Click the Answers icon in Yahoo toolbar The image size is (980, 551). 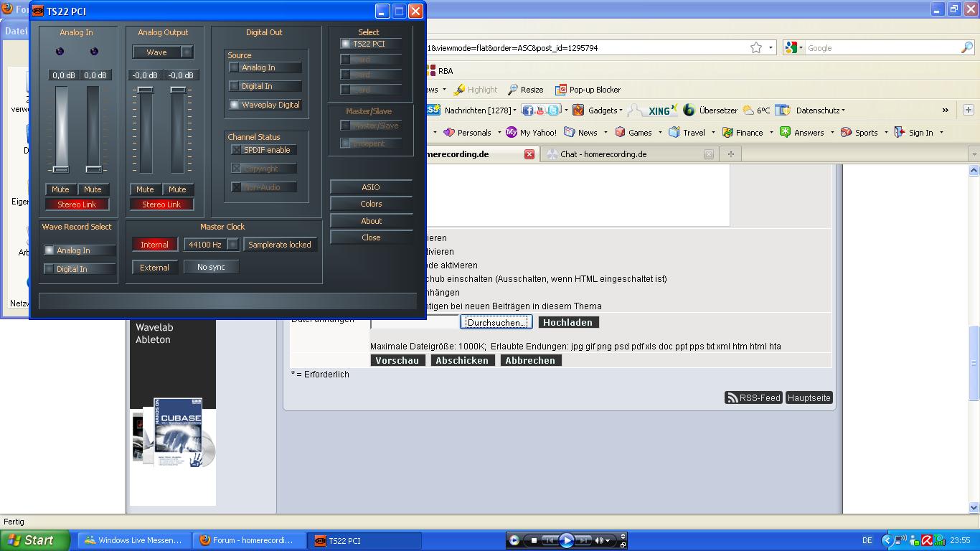pyautogui.click(x=786, y=132)
